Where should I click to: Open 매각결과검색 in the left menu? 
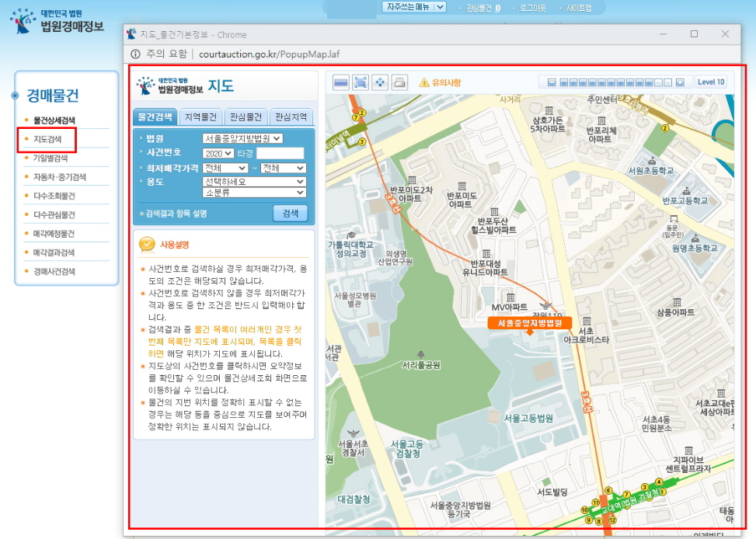54,252
